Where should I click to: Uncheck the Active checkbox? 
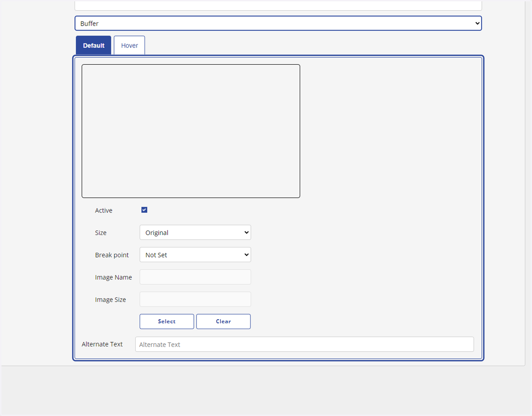pos(144,210)
